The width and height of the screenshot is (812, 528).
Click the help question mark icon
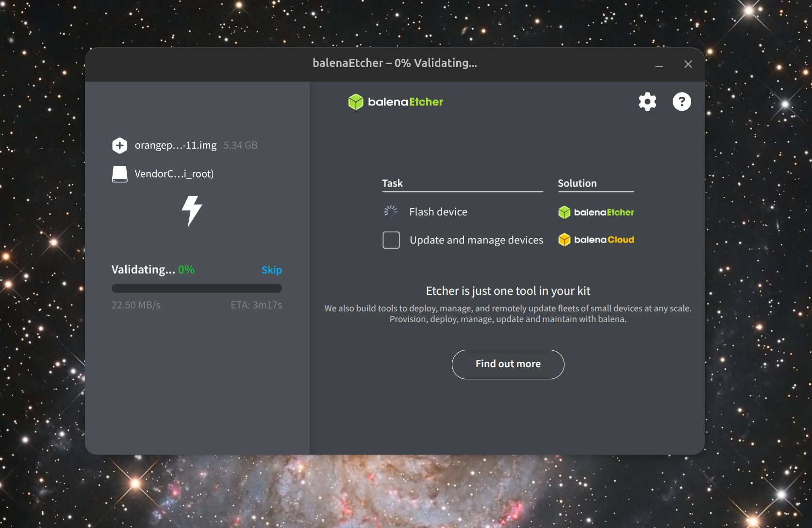click(681, 102)
